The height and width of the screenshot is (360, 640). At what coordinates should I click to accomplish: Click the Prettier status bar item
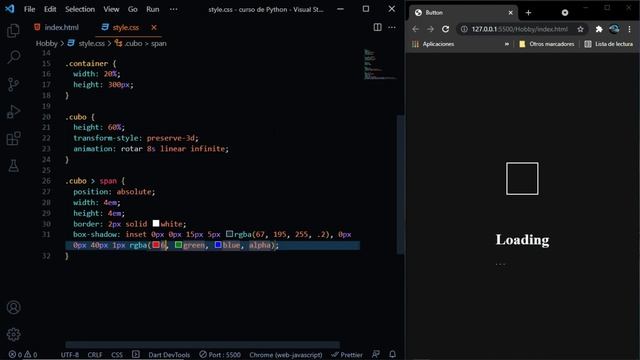(x=347, y=355)
